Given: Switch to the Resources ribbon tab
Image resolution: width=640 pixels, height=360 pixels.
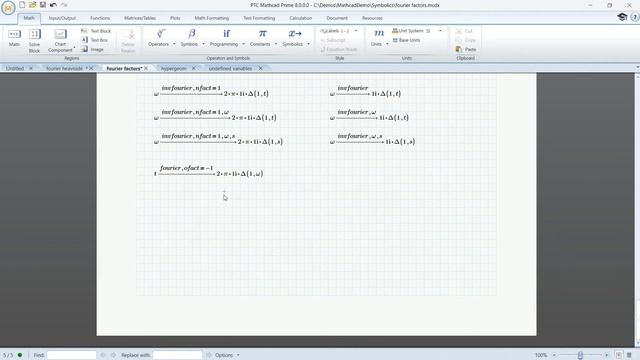Looking at the screenshot, I should coord(372,18).
